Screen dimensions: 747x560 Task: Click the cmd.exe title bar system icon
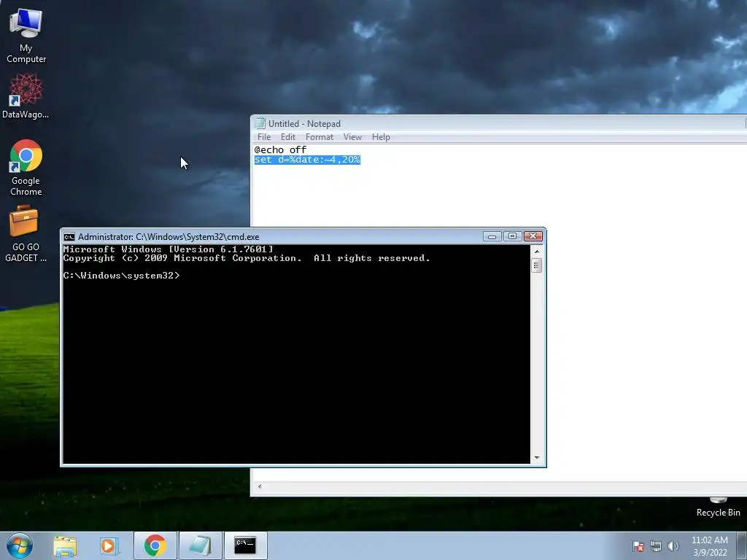tap(69, 237)
